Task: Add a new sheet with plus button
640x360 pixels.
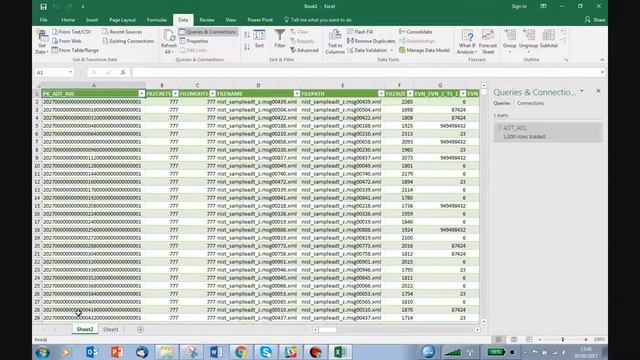Action: pyautogui.click(x=140, y=329)
